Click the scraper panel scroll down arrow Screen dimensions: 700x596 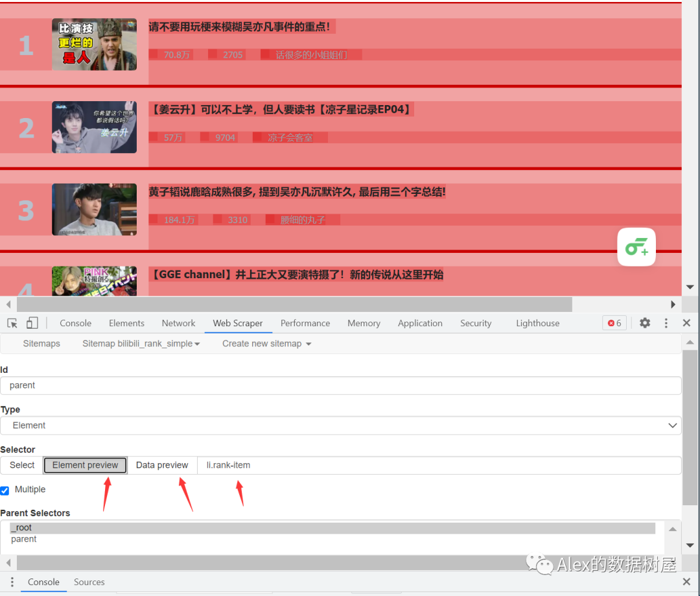(690, 545)
